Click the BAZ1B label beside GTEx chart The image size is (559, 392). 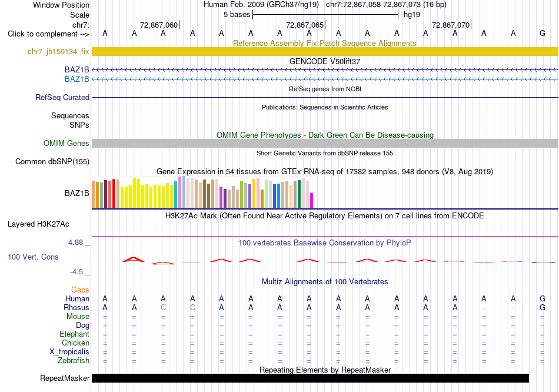point(76,193)
